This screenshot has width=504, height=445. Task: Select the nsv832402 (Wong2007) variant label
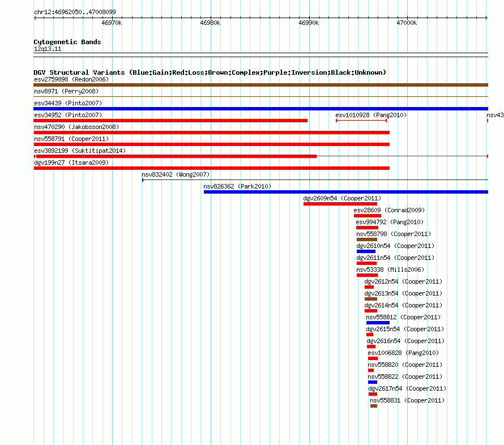(x=176, y=174)
